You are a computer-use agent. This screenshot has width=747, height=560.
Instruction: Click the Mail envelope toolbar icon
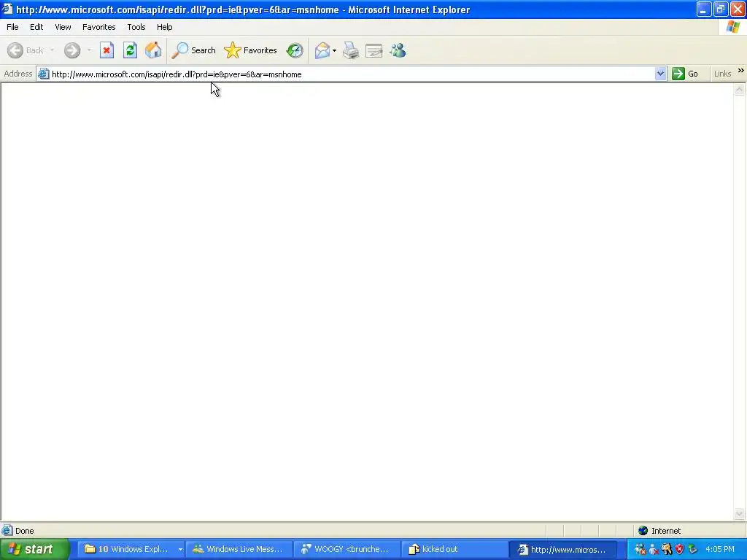322,50
